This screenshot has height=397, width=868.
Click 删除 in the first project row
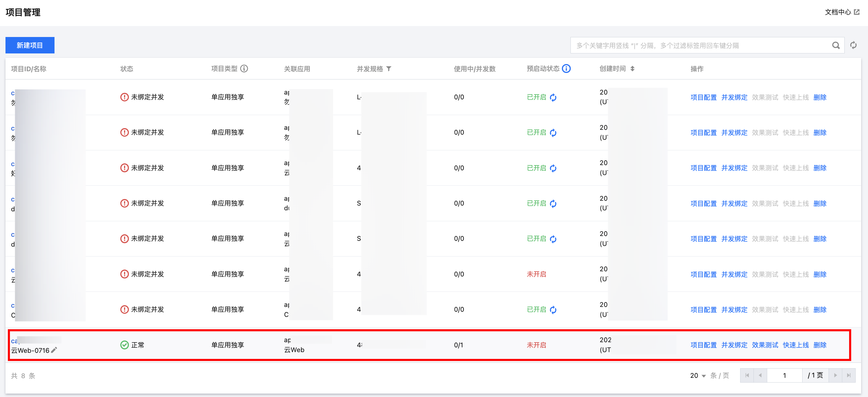[x=820, y=97]
